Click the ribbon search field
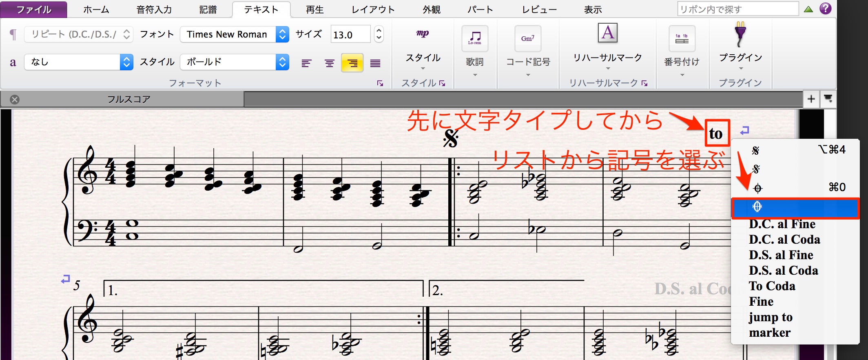Screen dimensions: 868x360 pyautogui.click(x=738, y=9)
